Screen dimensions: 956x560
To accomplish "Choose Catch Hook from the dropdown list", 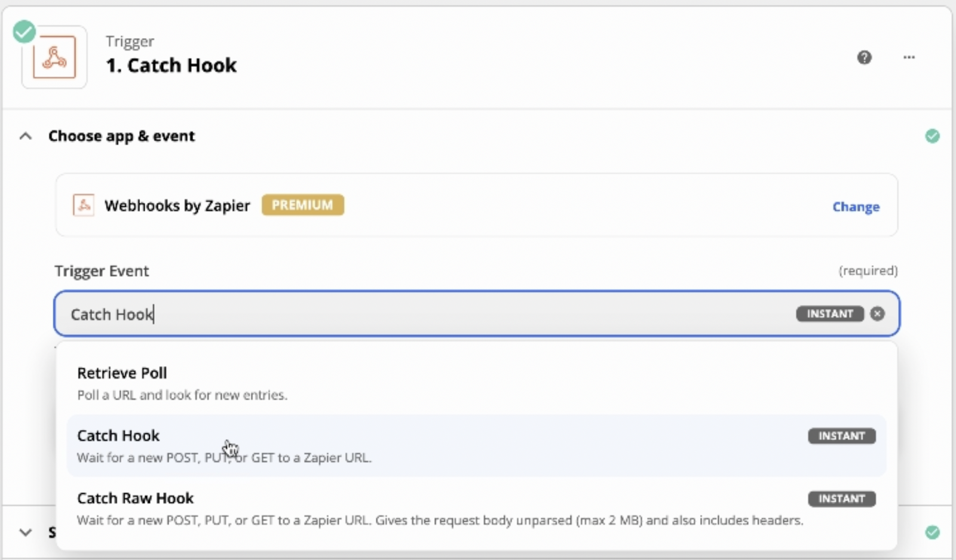I will pyautogui.click(x=118, y=436).
